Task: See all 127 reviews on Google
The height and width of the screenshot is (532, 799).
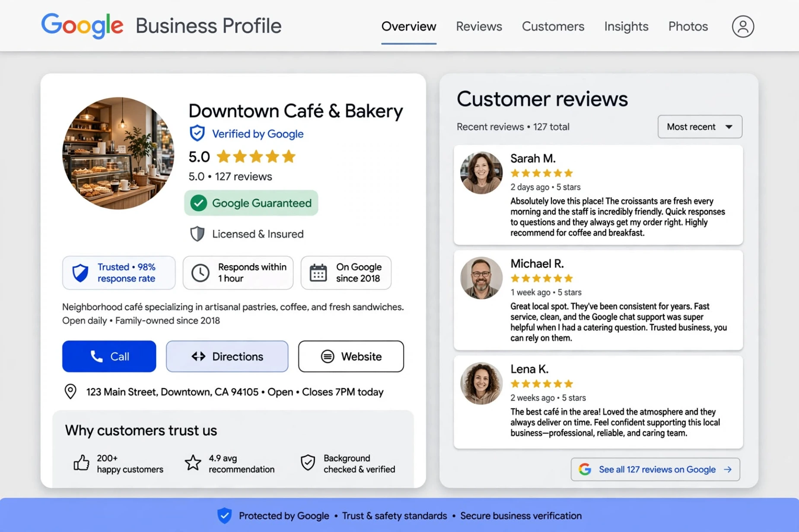Action: click(x=655, y=469)
